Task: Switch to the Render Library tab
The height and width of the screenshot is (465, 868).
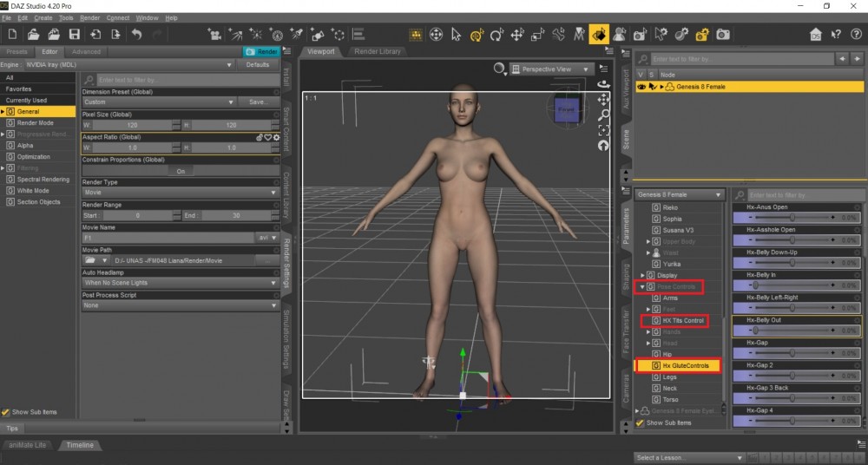Action: (x=378, y=51)
